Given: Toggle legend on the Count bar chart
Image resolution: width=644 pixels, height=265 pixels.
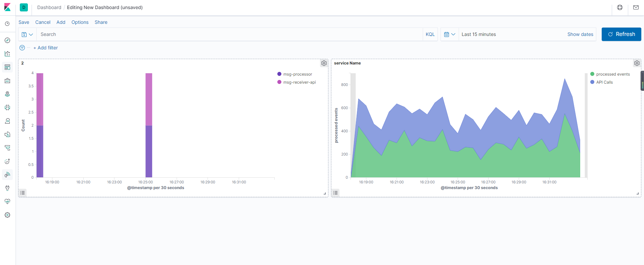Looking at the screenshot, I should (22, 193).
